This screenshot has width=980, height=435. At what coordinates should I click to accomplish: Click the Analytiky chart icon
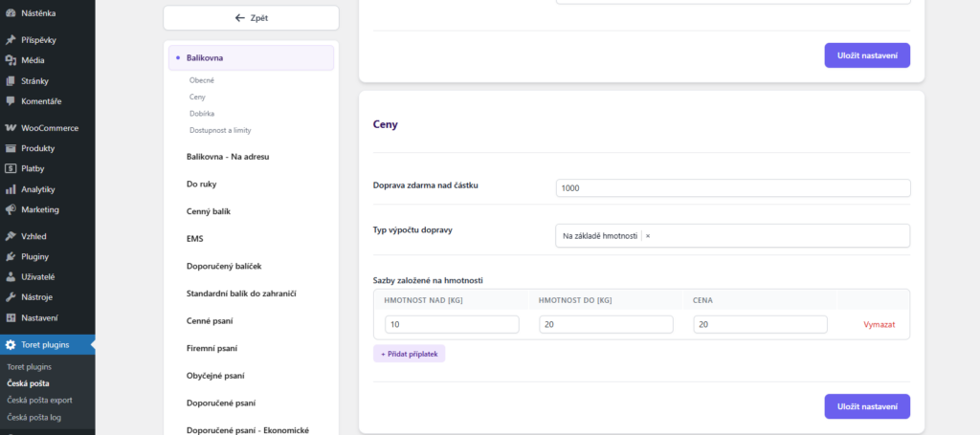point(10,189)
